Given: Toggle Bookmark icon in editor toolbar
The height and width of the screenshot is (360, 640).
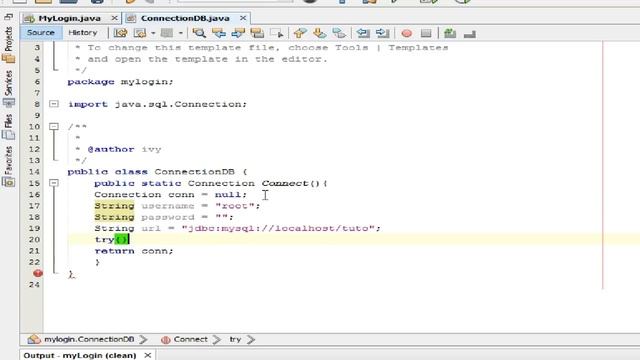Looking at the screenshot, I should (339, 33).
